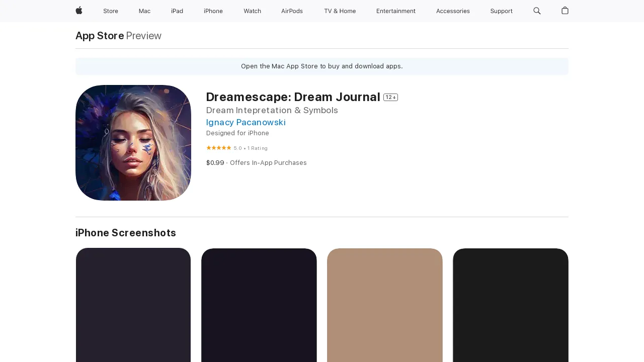Screen dimensions: 644x362
Task: View the second iPhone screenshot
Action: click(x=259, y=305)
